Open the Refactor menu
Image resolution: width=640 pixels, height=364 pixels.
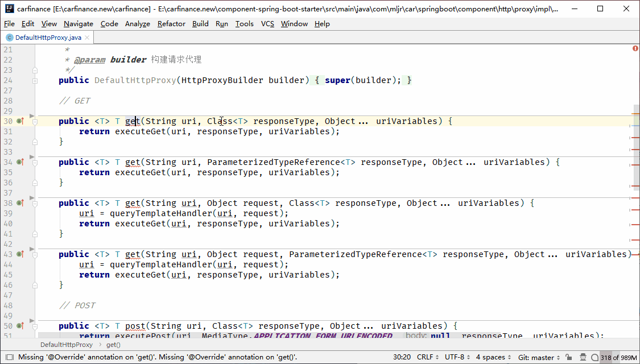pyautogui.click(x=171, y=23)
